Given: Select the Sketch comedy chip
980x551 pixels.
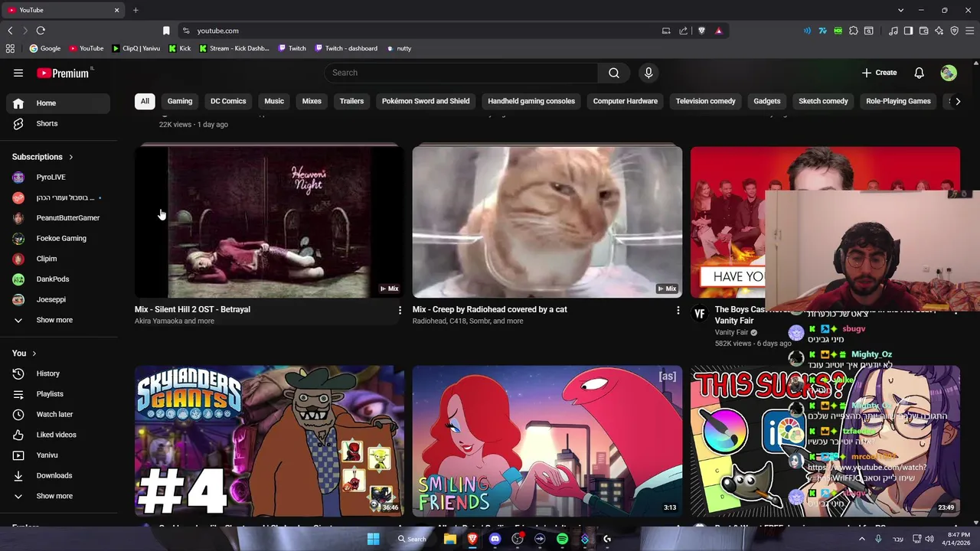Looking at the screenshot, I should [x=823, y=101].
